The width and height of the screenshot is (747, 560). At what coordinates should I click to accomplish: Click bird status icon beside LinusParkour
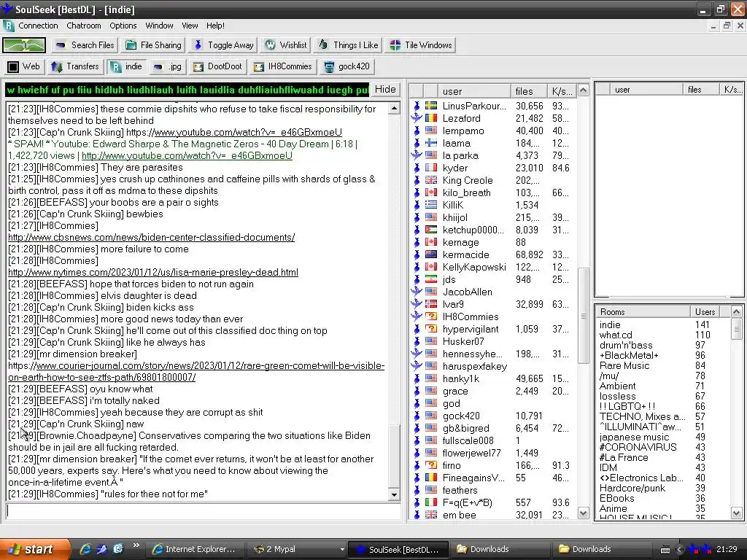(417, 106)
